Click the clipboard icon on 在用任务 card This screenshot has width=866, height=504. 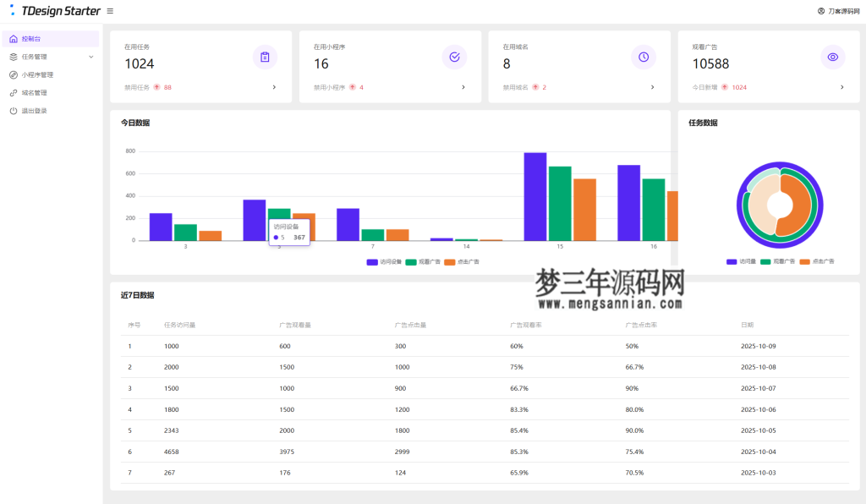tap(265, 57)
